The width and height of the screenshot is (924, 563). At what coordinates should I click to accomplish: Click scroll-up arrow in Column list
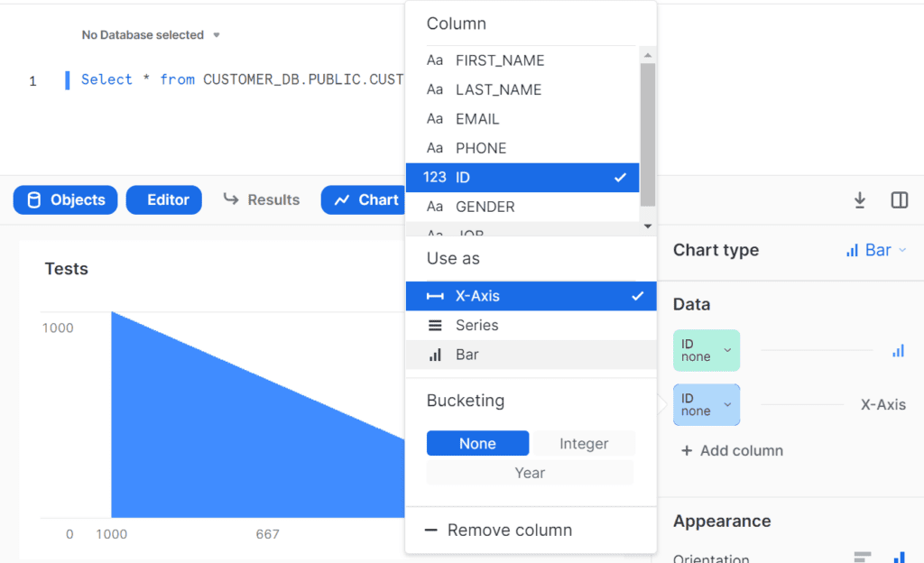click(647, 55)
